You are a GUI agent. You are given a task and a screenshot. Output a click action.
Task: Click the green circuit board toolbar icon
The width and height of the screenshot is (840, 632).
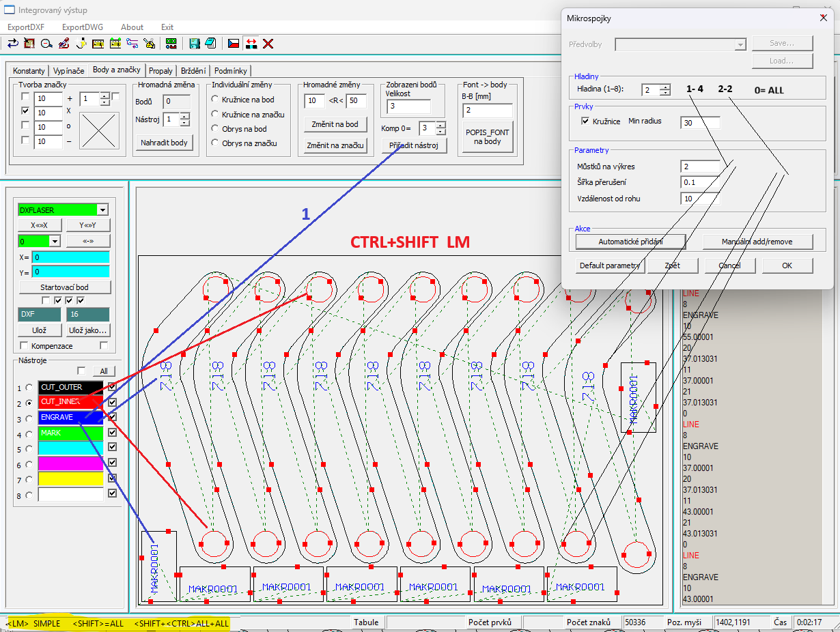click(x=171, y=44)
